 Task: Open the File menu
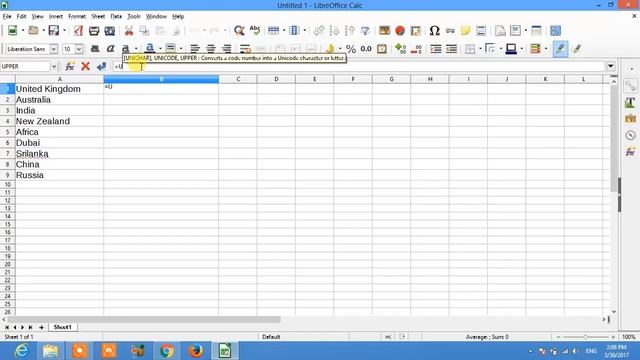[7, 16]
